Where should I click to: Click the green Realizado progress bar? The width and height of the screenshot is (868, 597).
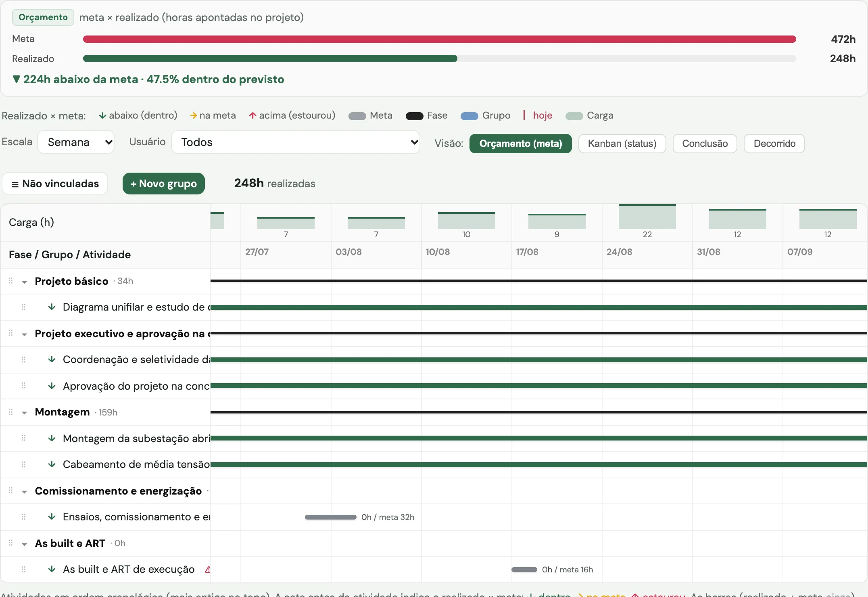click(x=270, y=58)
